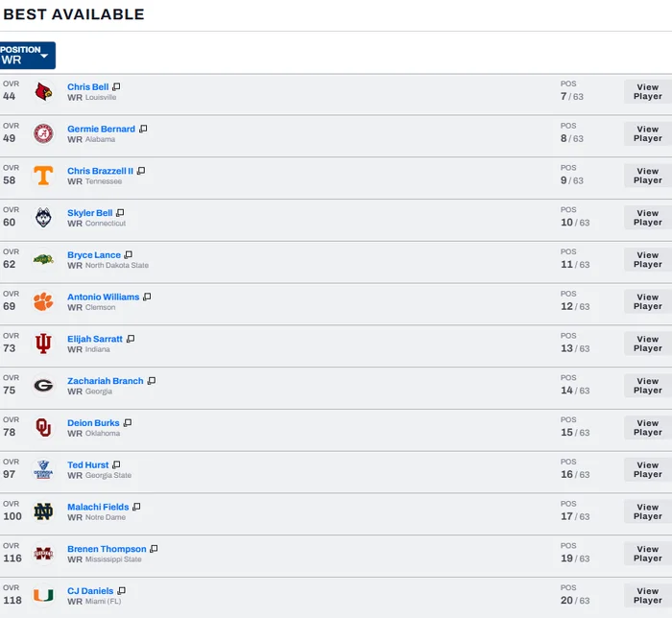
Task: Open Elijah Sarratt's player profile link
Action: coord(95,339)
